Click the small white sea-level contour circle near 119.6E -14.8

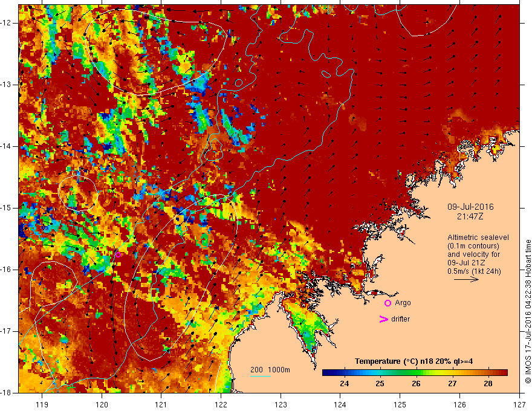pyautogui.click(x=79, y=193)
